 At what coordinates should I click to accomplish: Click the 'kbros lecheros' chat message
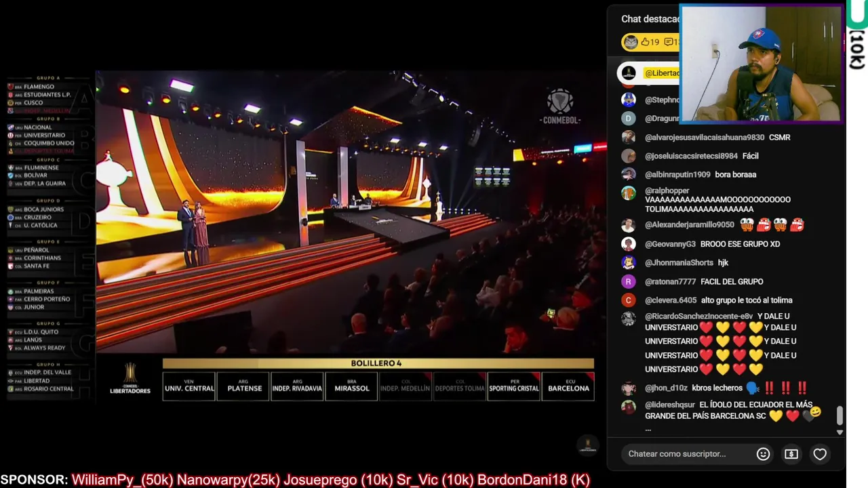(x=717, y=388)
